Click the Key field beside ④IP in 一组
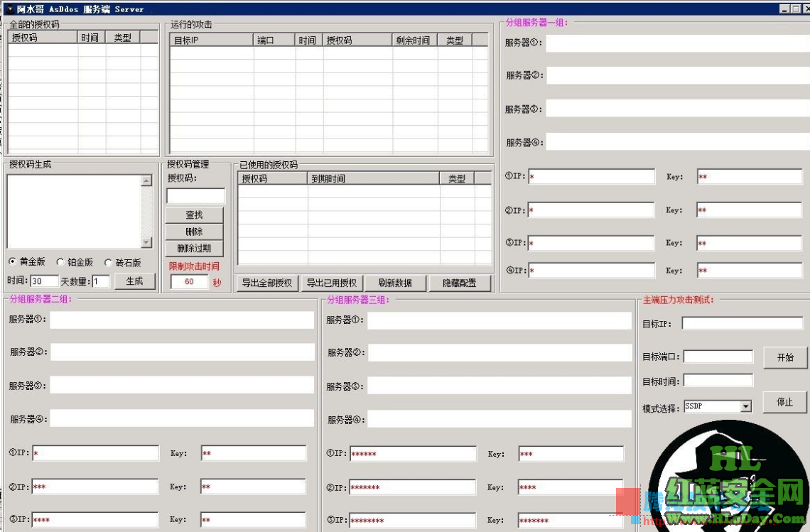This screenshot has width=810, height=532. coord(750,270)
